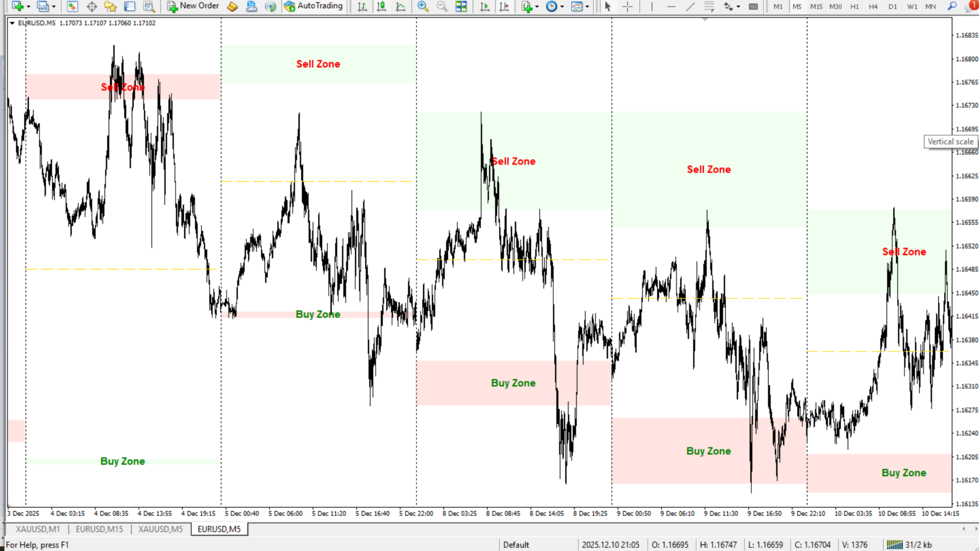This screenshot has height=551, width=980.
Task: Click the Zoom In magnifier icon
Action: pyautogui.click(x=422, y=6)
